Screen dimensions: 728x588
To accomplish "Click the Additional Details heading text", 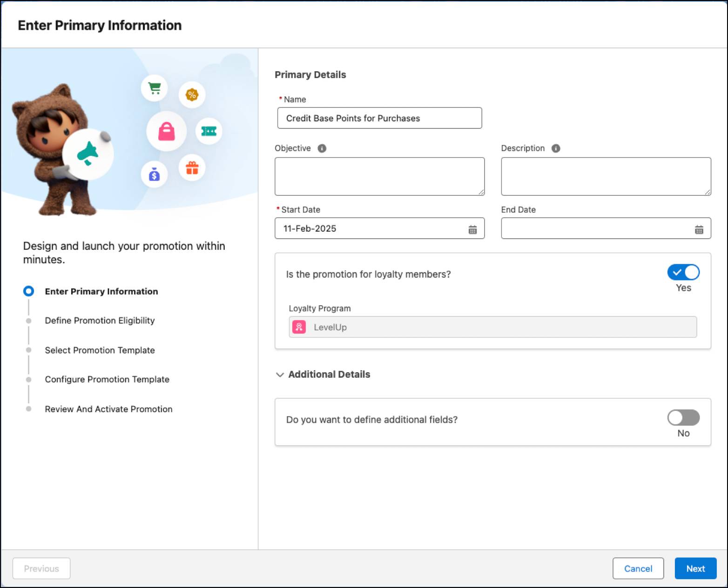I will tap(329, 374).
